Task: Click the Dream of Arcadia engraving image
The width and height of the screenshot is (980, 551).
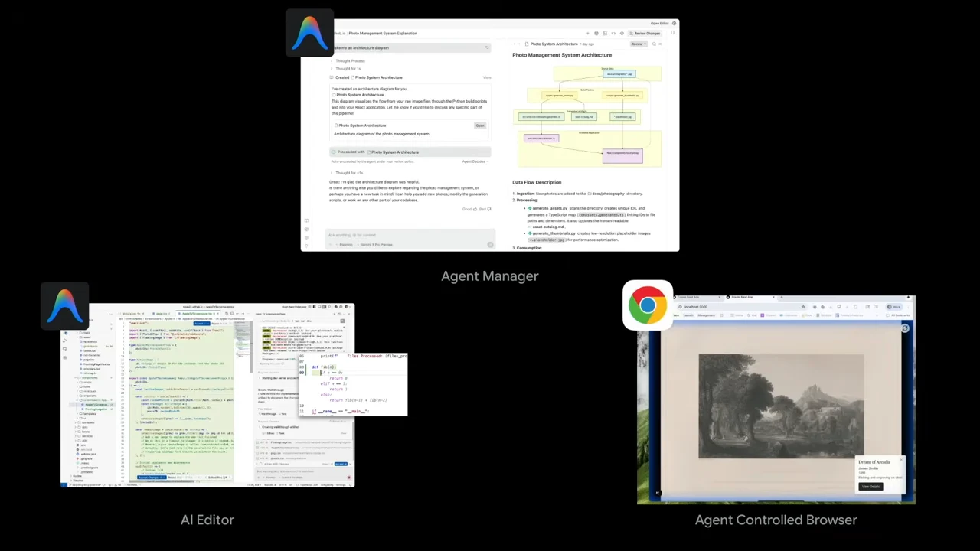Action: [781, 406]
